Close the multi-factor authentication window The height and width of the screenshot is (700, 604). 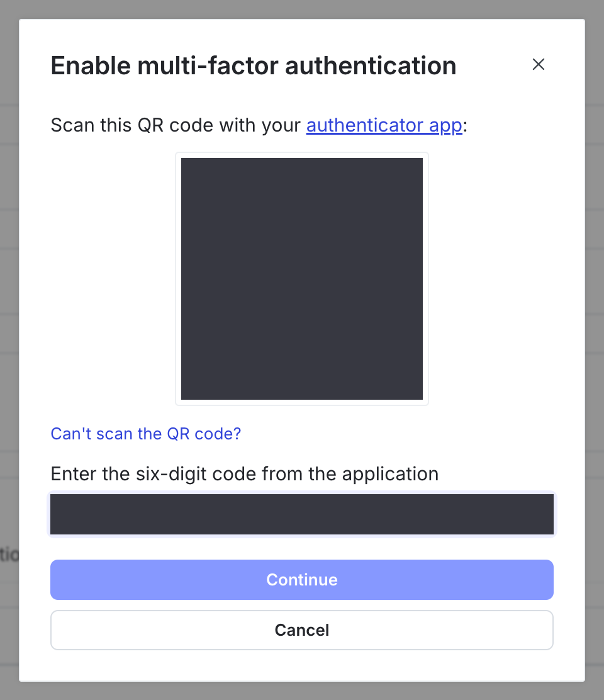pos(538,64)
